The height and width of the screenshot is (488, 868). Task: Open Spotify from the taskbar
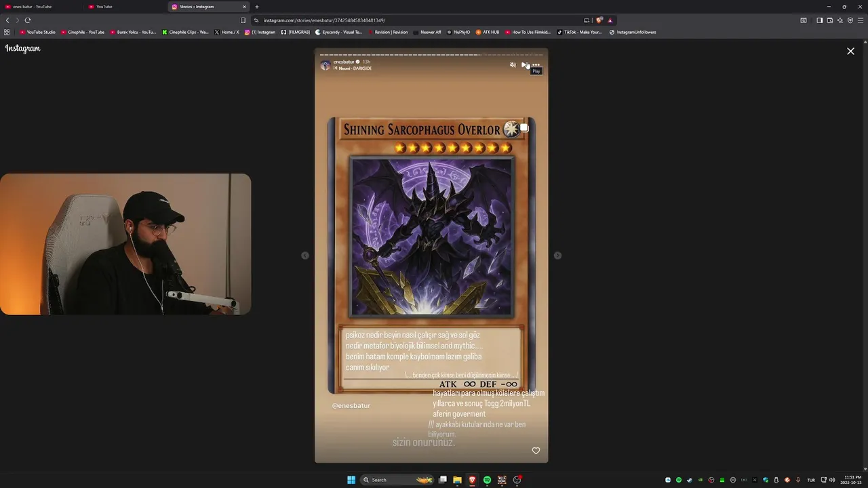coord(487,480)
